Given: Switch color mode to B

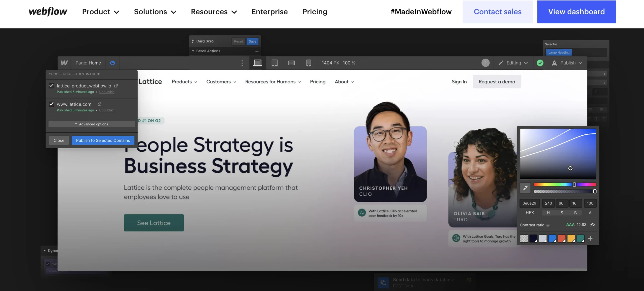Looking at the screenshot, I should tap(575, 213).
